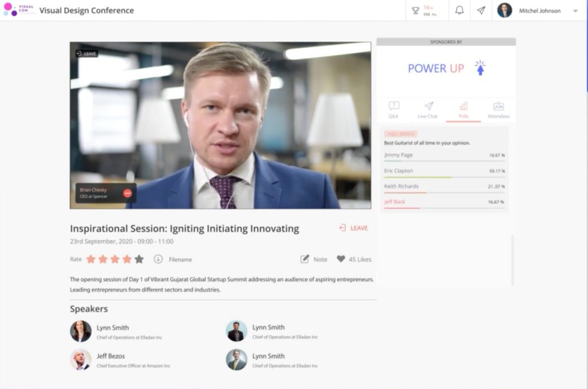Click the Q&A speech bubble icon
Image resolution: width=588 pixels, height=389 pixels.
click(393, 106)
